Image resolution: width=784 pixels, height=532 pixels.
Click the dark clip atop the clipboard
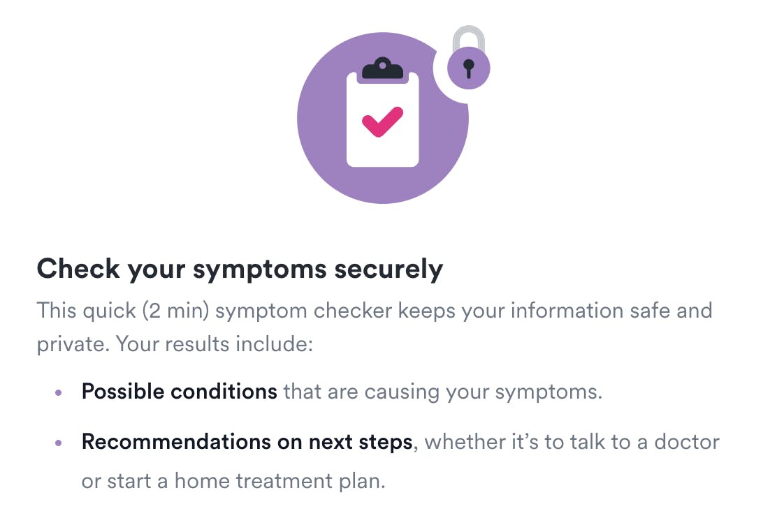pyautogui.click(x=382, y=68)
